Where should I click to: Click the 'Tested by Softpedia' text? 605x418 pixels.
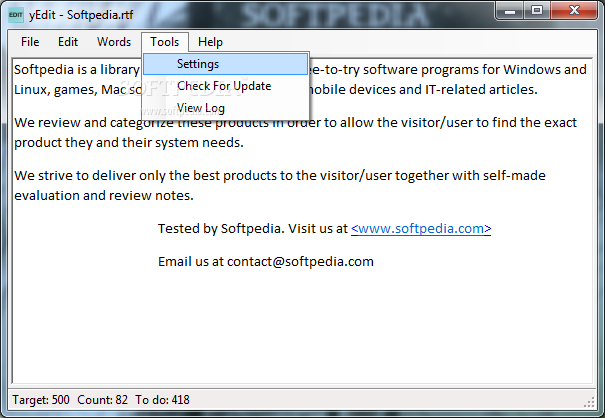coord(221,228)
